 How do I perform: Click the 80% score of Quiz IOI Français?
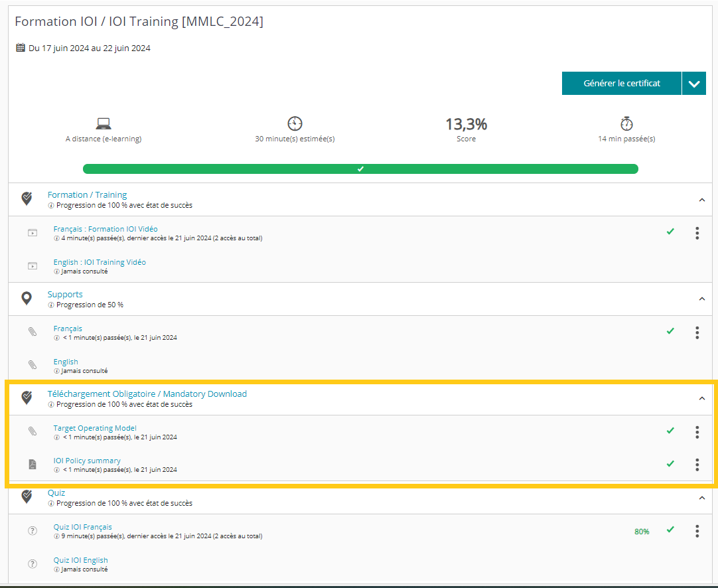tap(642, 532)
